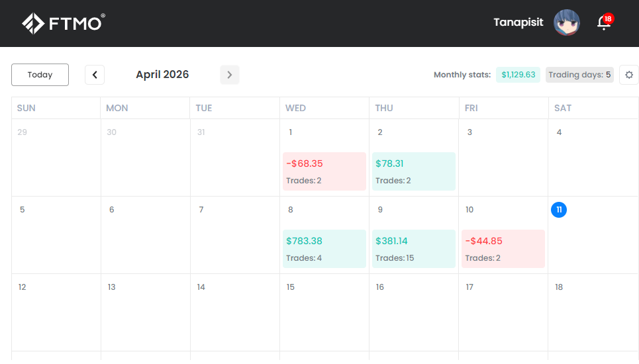Image resolution: width=639 pixels, height=364 pixels.
Task: Open the April 2026 month label
Action: [x=162, y=75]
